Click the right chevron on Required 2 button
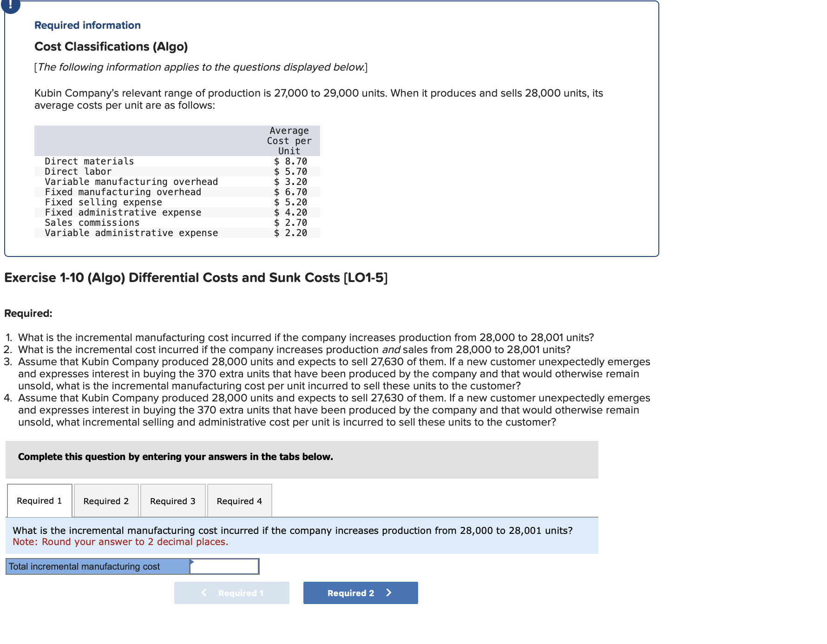 click(388, 592)
